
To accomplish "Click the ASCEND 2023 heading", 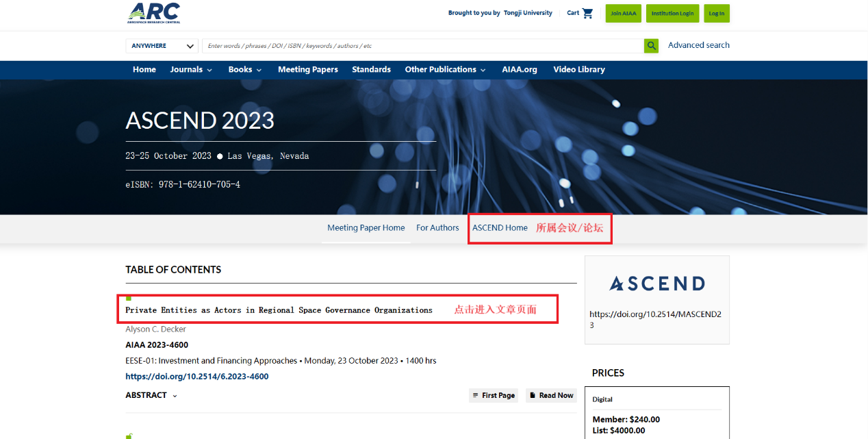I will click(x=200, y=121).
